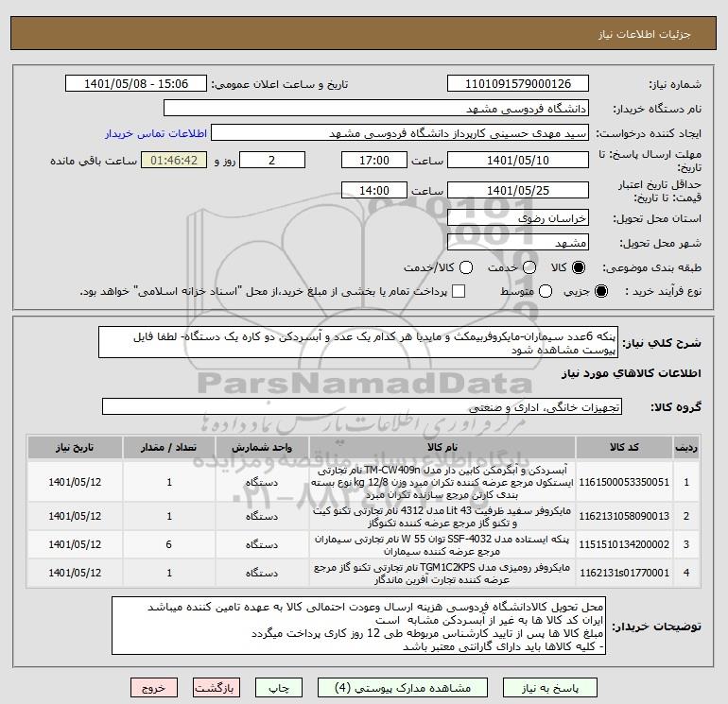The height and width of the screenshot is (704, 728).
Task: Click quantity 6 in the fan row
Action: 169,544
